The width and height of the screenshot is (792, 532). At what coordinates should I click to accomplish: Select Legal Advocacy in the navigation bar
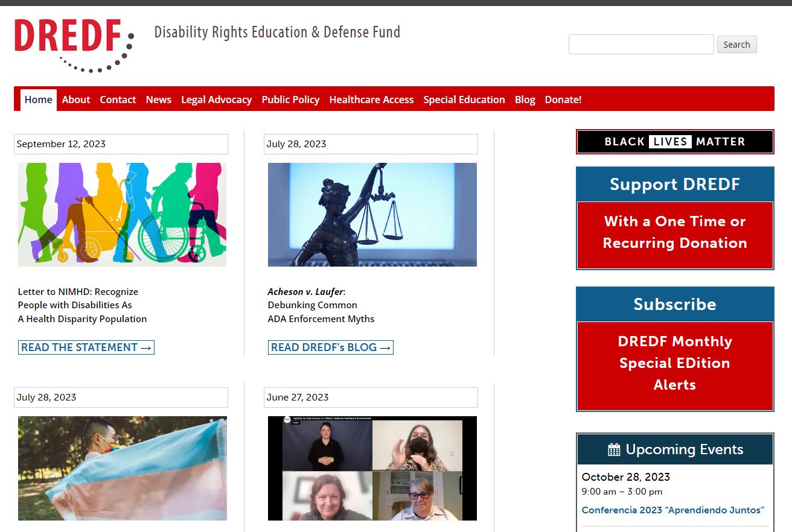click(x=217, y=100)
